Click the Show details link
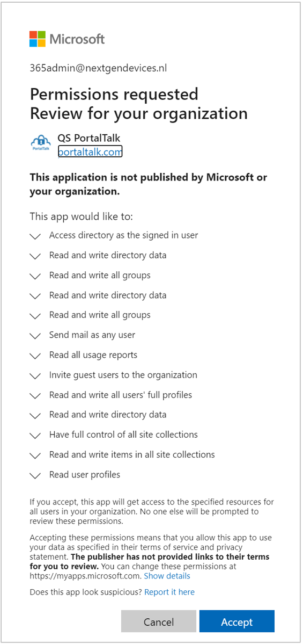The height and width of the screenshot is (644, 303). 167,576
